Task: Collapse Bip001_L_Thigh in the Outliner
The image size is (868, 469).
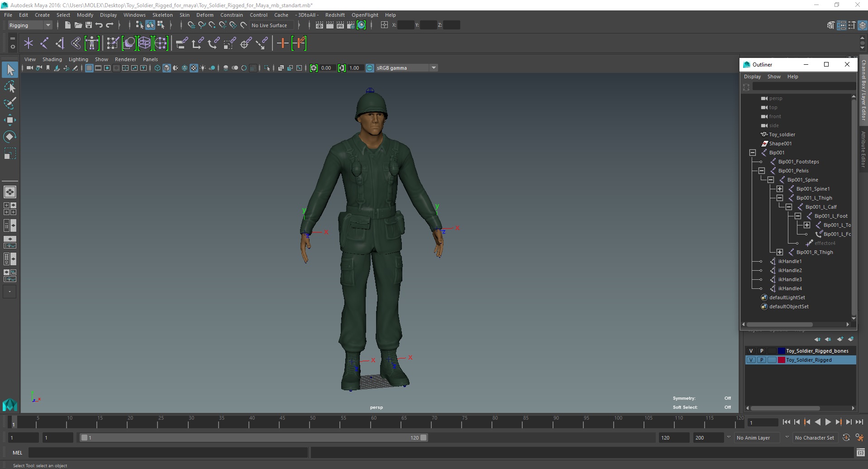Action: coord(780,198)
